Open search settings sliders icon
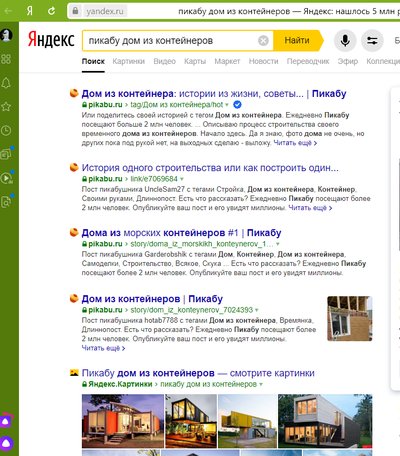Image resolution: width=400 pixels, height=456 pixels. tap(372, 41)
